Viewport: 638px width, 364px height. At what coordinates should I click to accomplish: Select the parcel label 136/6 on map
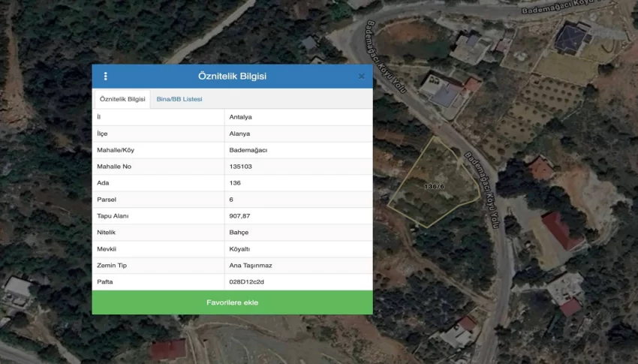click(434, 186)
